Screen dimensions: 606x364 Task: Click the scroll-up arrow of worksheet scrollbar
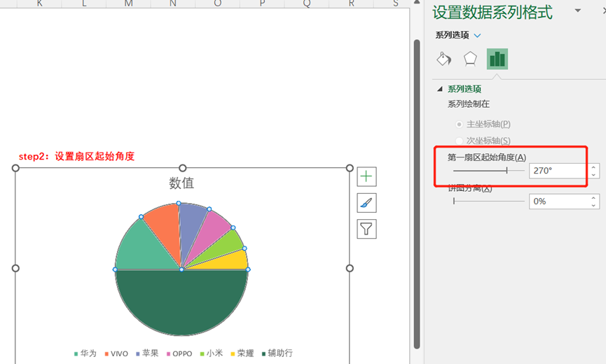417,2
